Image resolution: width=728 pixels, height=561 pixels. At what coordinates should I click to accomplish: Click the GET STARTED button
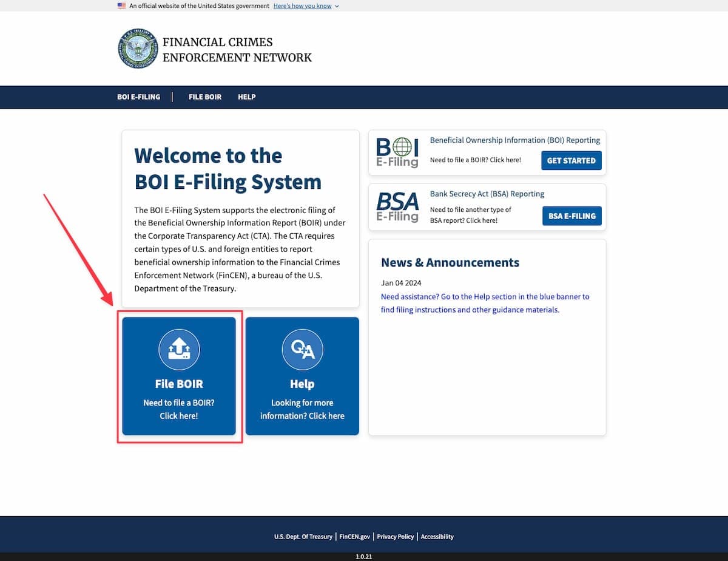[571, 160]
